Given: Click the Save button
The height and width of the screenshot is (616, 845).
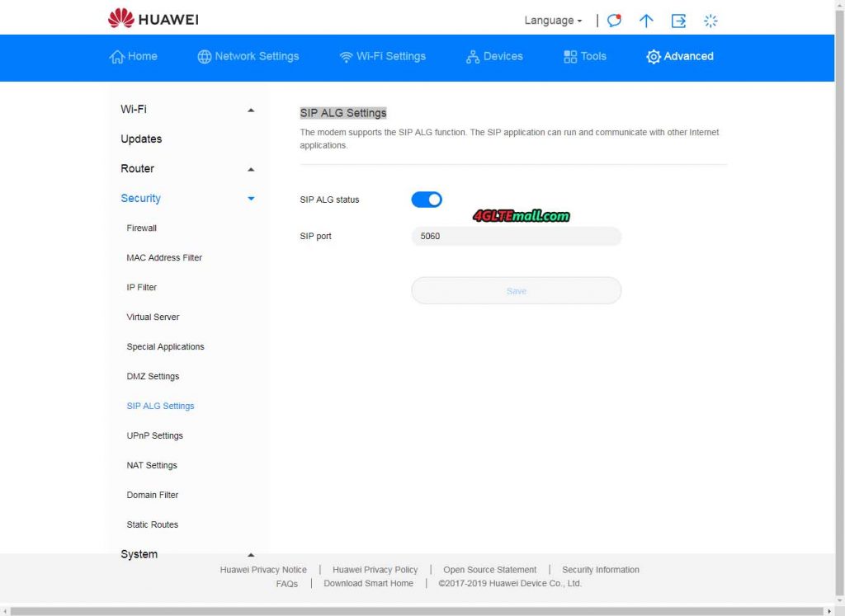Looking at the screenshot, I should (516, 290).
